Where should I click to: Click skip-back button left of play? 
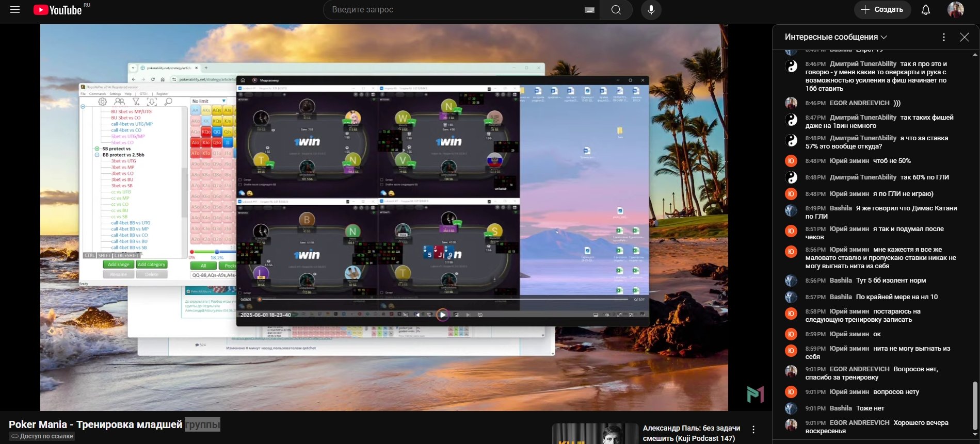tap(429, 315)
